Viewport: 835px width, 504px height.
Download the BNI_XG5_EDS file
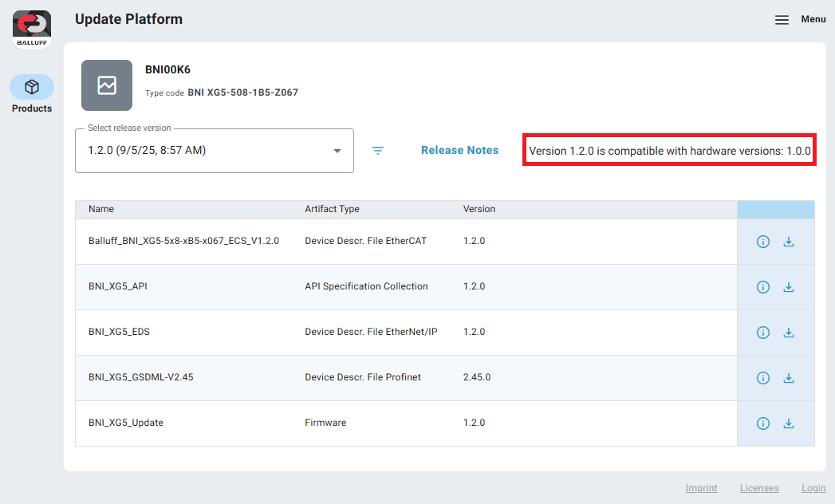789,333
